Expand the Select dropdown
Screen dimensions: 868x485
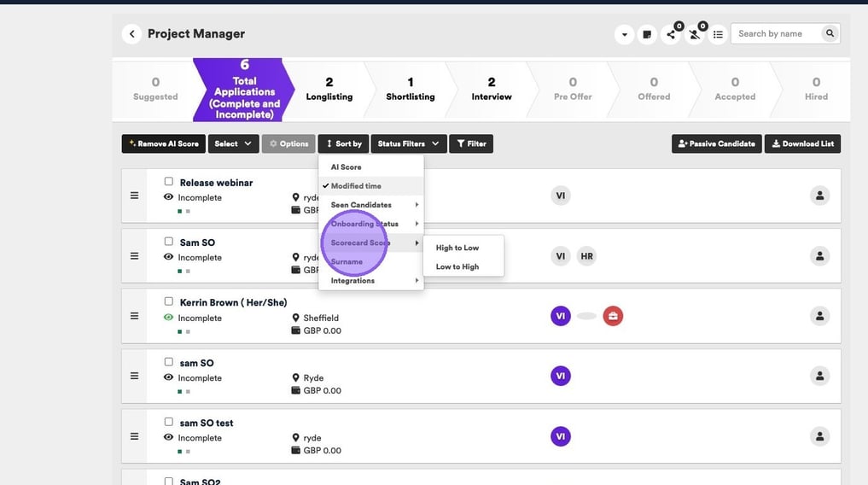pyautogui.click(x=233, y=144)
